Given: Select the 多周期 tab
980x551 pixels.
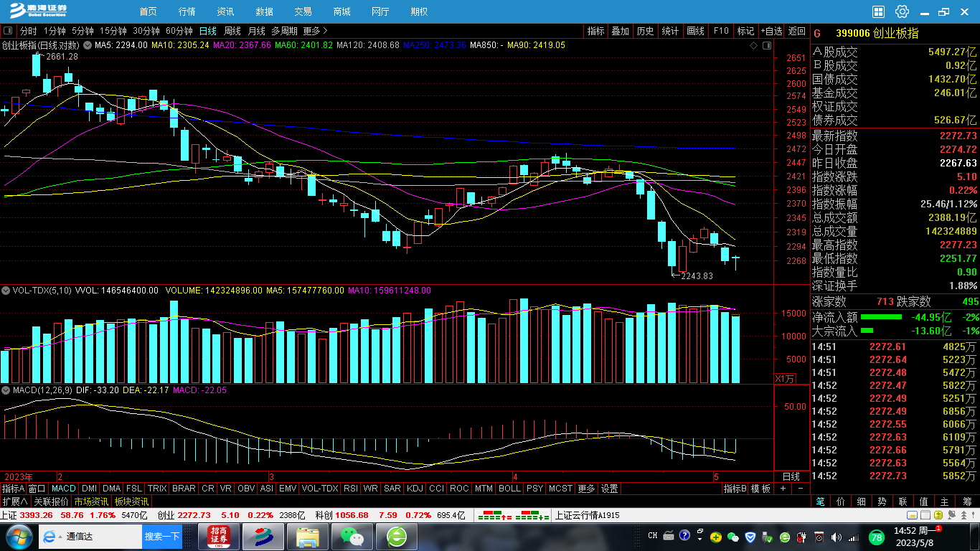Looking at the screenshot, I should click(x=284, y=31).
